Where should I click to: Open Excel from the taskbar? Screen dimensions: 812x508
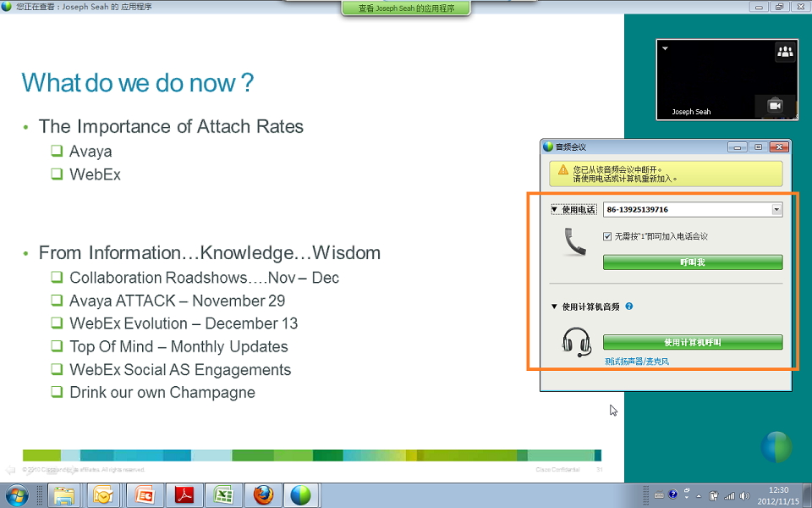pyautogui.click(x=223, y=494)
